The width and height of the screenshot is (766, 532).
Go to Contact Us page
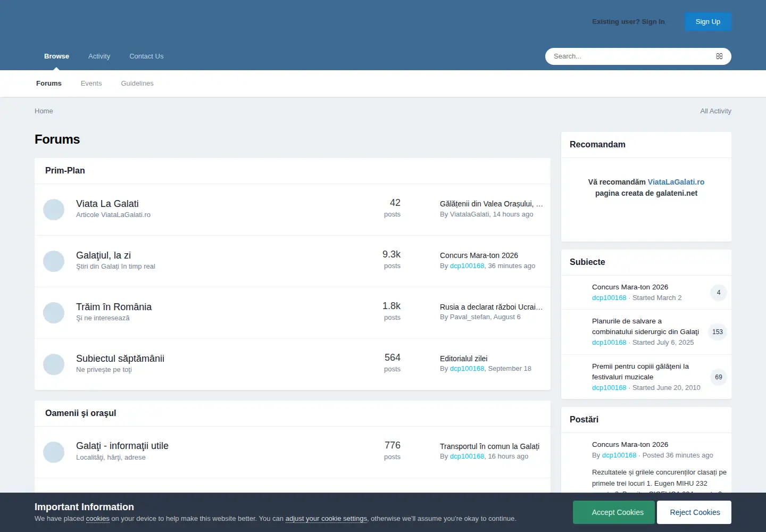pos(146,56)
